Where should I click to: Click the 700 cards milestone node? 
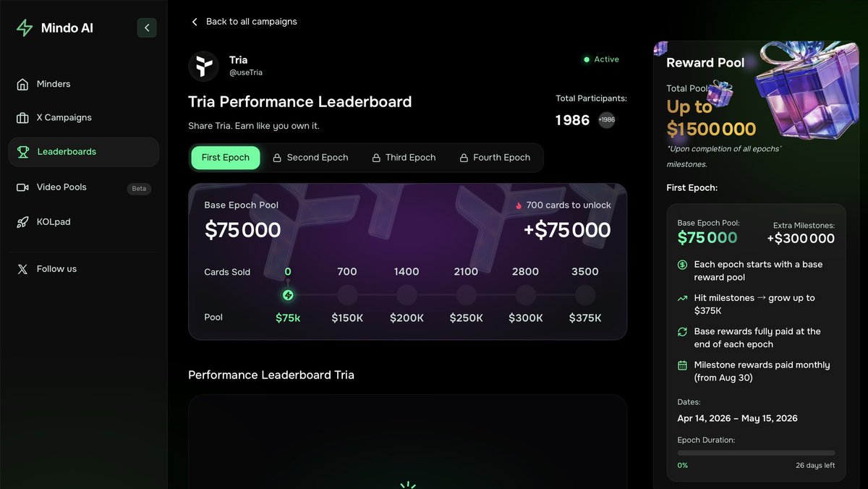347,295
